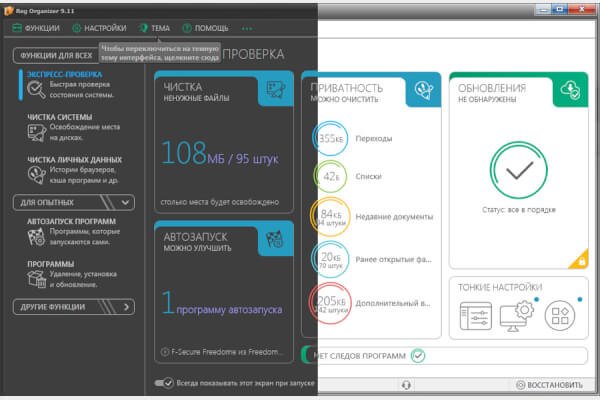Click the 108 МБ / 95 штук value
Viewport: 600px width, 400px height.
pyautogui.click(x=220, y=153)
